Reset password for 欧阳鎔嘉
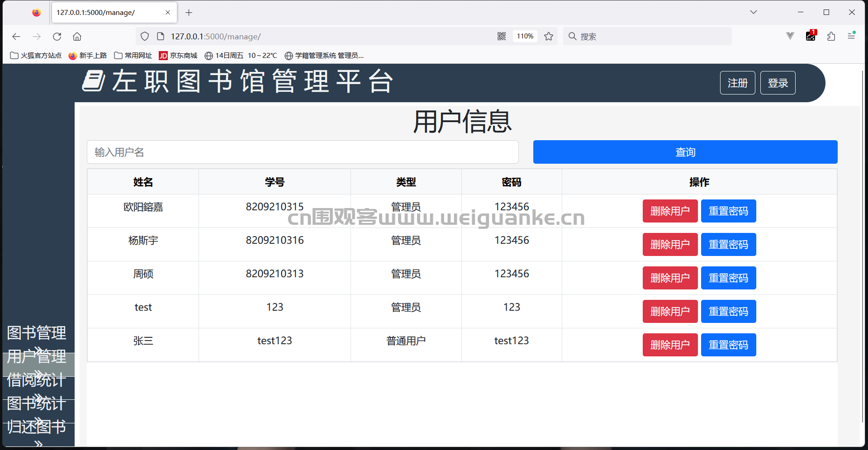 click(x=729, y=211)
